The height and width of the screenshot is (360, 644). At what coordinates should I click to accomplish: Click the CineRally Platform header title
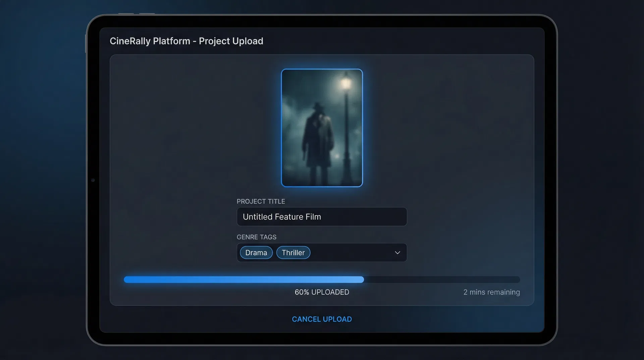(186, 41)
